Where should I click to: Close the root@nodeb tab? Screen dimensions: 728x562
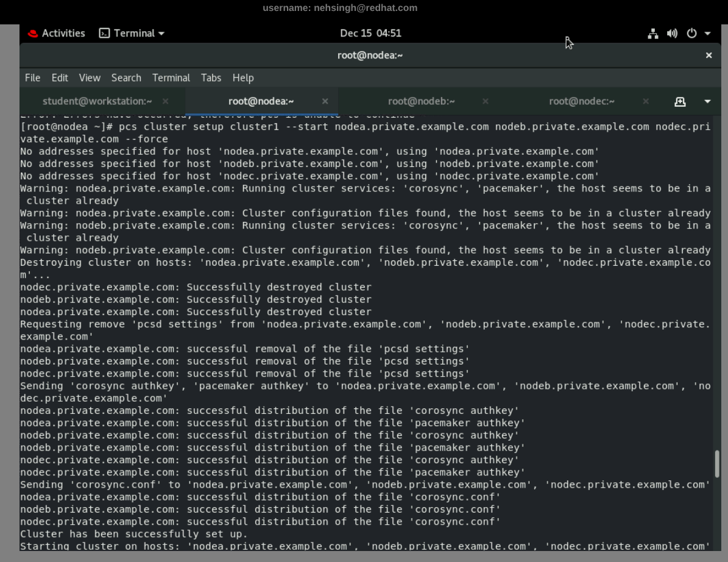click(x=486, y=101)
